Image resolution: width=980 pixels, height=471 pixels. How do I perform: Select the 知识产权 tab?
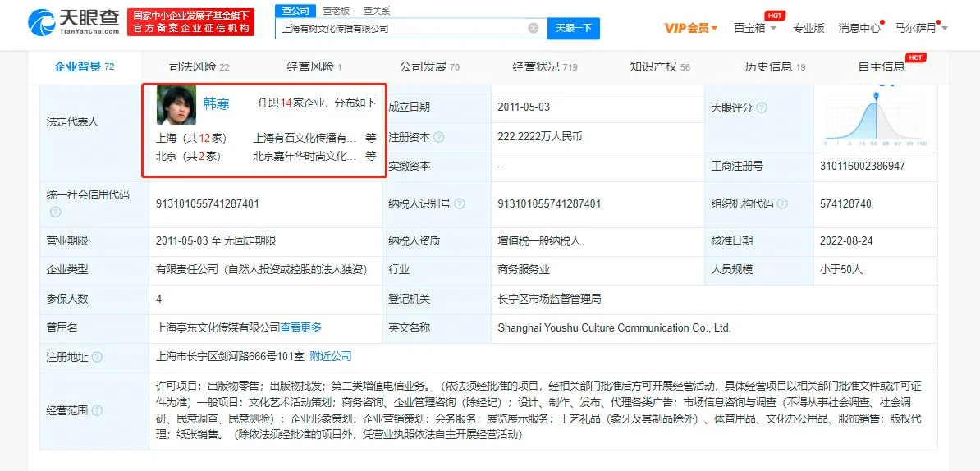(660, 66)
